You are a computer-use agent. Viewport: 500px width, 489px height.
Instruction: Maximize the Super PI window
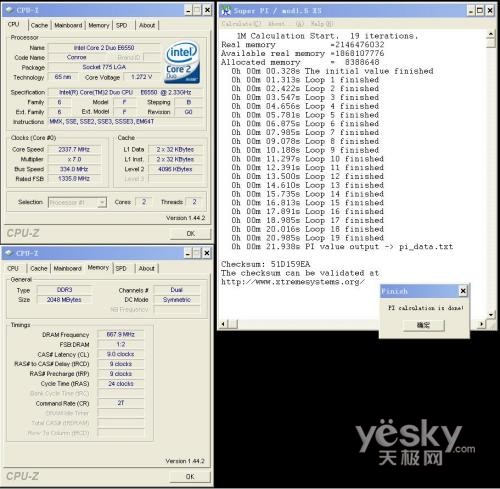tap(480, 11)
